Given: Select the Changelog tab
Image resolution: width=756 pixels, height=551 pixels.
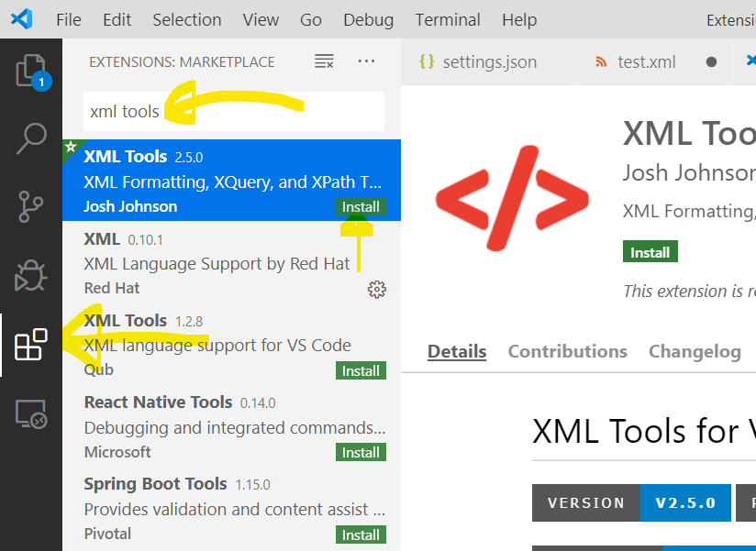Looking at the screenshot, I should pos(695,351).
